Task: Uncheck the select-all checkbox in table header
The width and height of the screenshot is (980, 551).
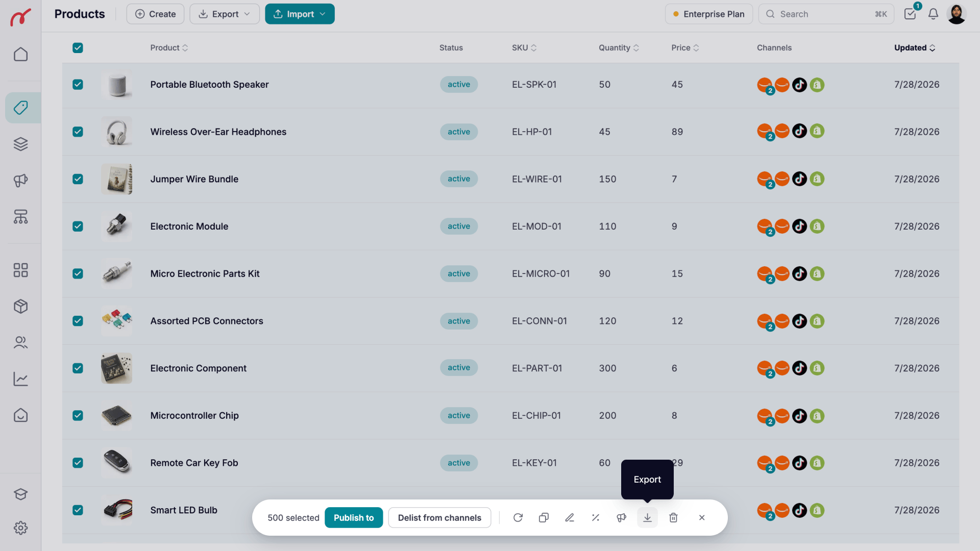Action: (x=78, y=47)
